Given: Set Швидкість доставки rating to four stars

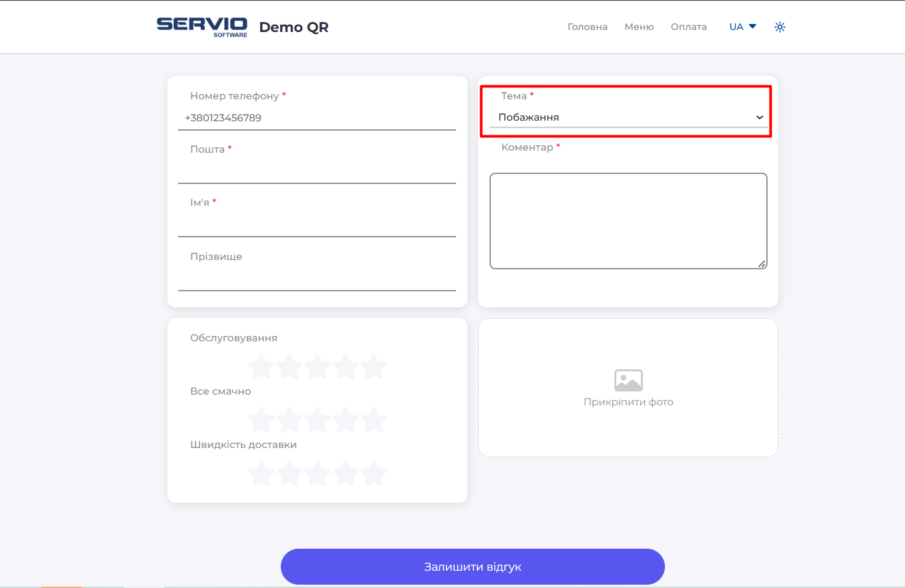Looking at the screenshot, I should 345,473.
